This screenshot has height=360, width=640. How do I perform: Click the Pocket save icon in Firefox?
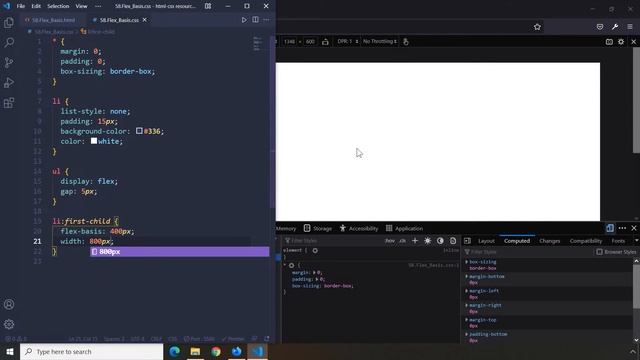600,27
